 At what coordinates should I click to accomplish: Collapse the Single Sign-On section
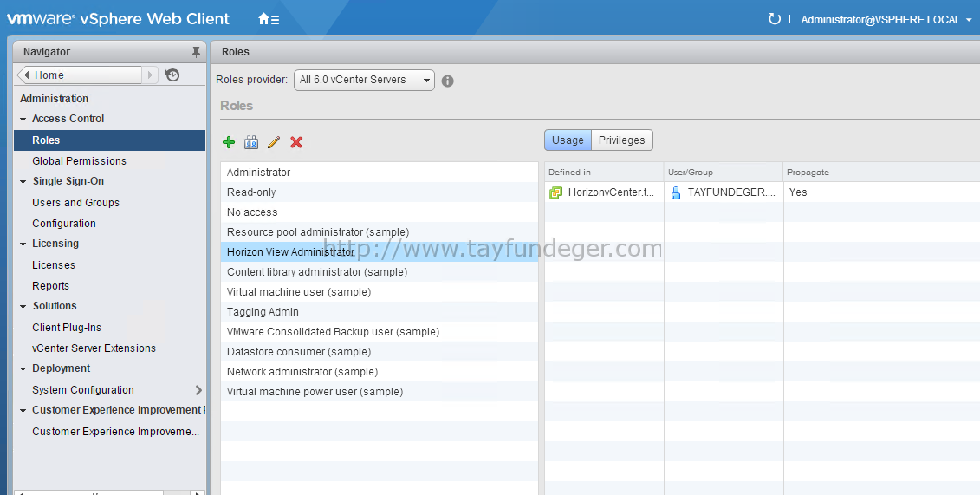pyautogui.click(x=23, y=181)
